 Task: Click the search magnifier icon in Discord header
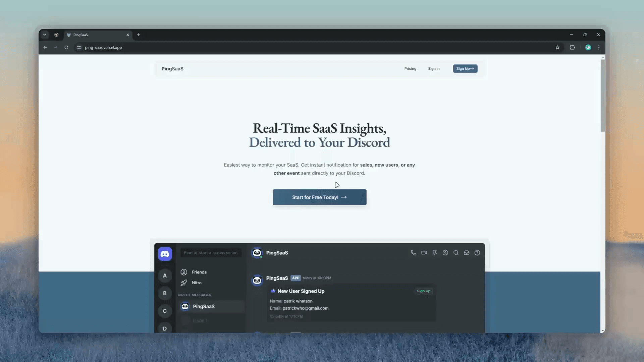click(456, 252)
